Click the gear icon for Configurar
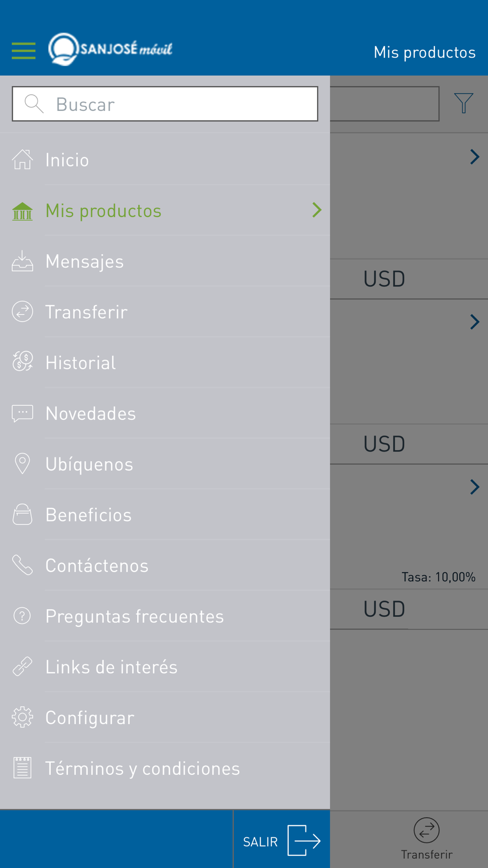Viewport: 488px width, 868px height. pos(22,717)
